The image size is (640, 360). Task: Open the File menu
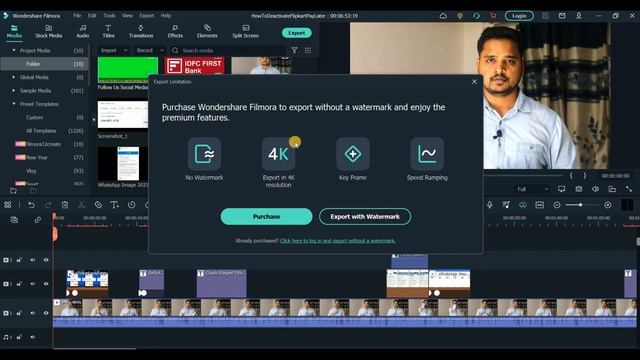77,16
